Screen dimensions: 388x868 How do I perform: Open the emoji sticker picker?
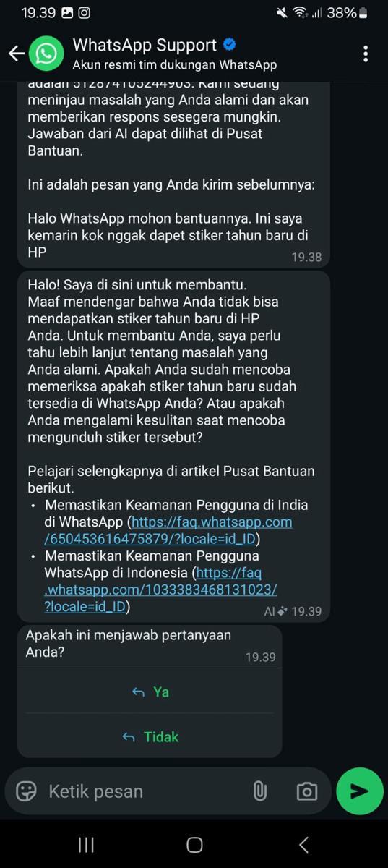(27, 791)
